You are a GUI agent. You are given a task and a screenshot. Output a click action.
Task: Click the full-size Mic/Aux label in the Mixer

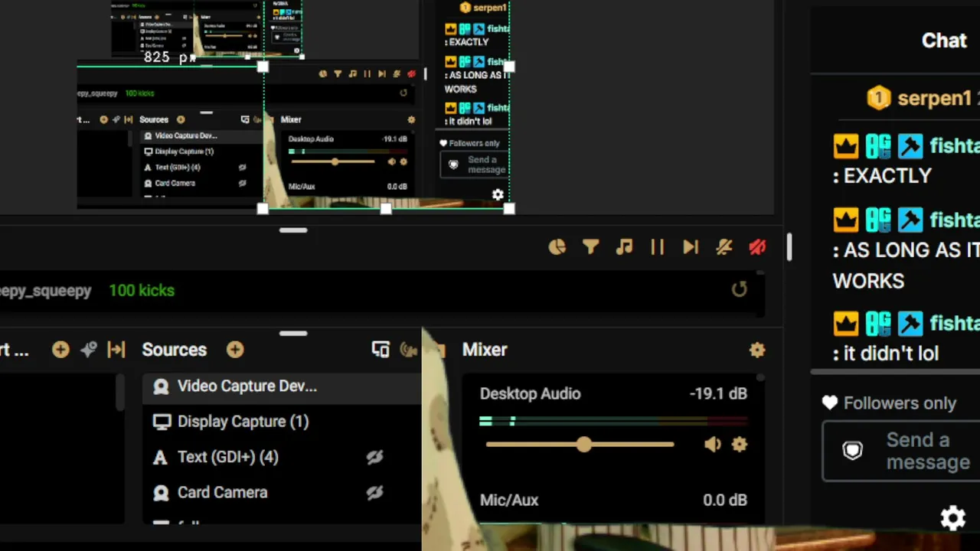pyautogui.click(x=509, y=500)
